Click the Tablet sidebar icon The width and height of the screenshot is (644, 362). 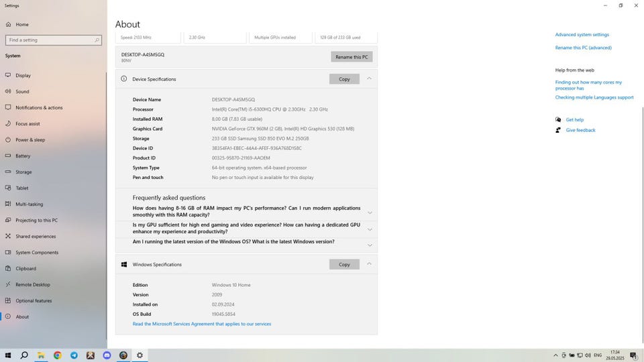click(x=8, y=188)
